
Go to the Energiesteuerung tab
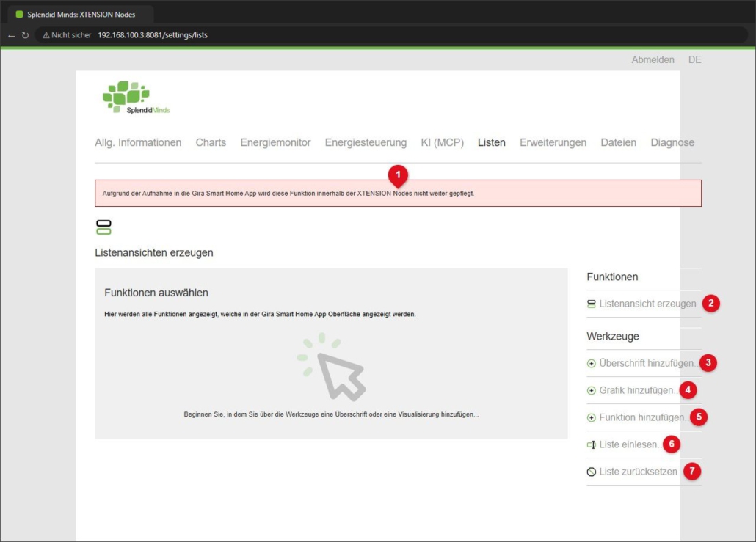366,142
